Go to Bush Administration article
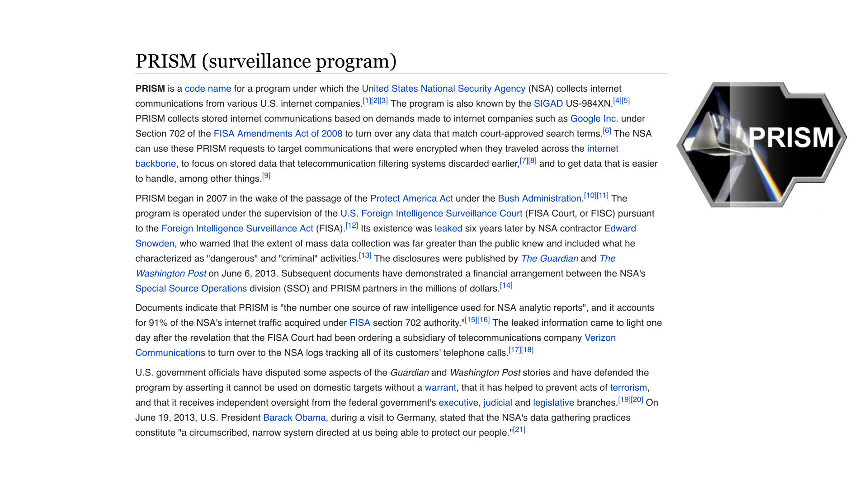868x488 pixels. point(539,198)
